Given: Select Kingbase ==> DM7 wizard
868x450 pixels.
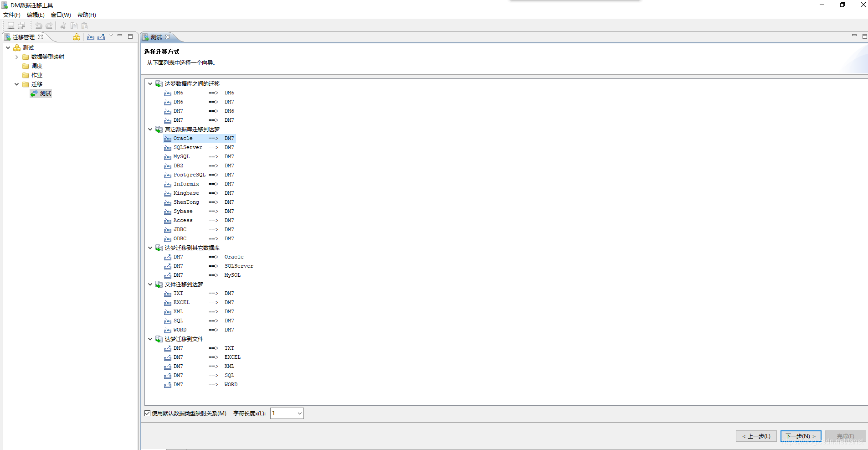Looking at the screenshot, I should click(x=200, y=193).
